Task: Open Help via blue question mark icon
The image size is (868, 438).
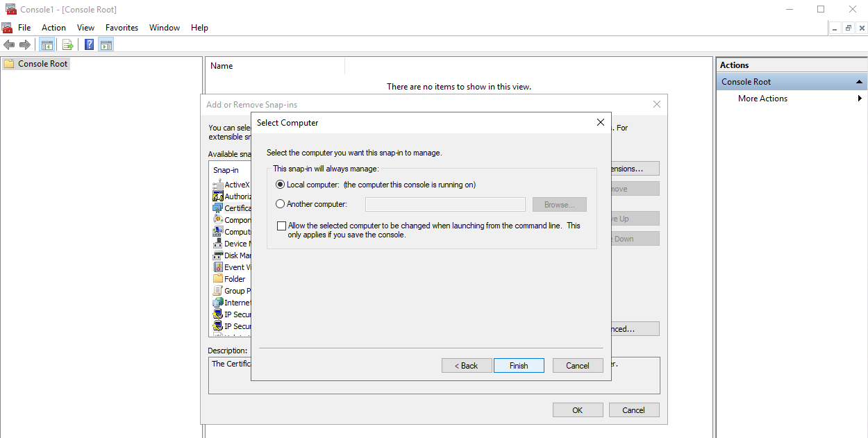Action: (x=89, y=45)
